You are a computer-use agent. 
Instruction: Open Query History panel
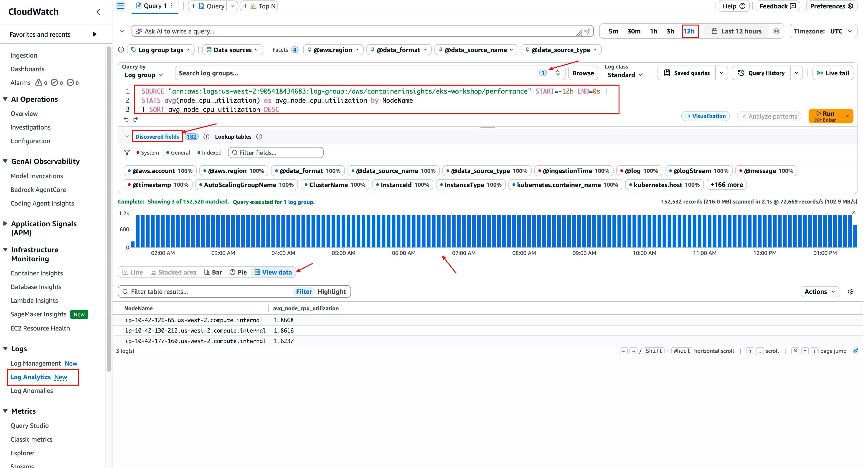click(x=761, y=73)
